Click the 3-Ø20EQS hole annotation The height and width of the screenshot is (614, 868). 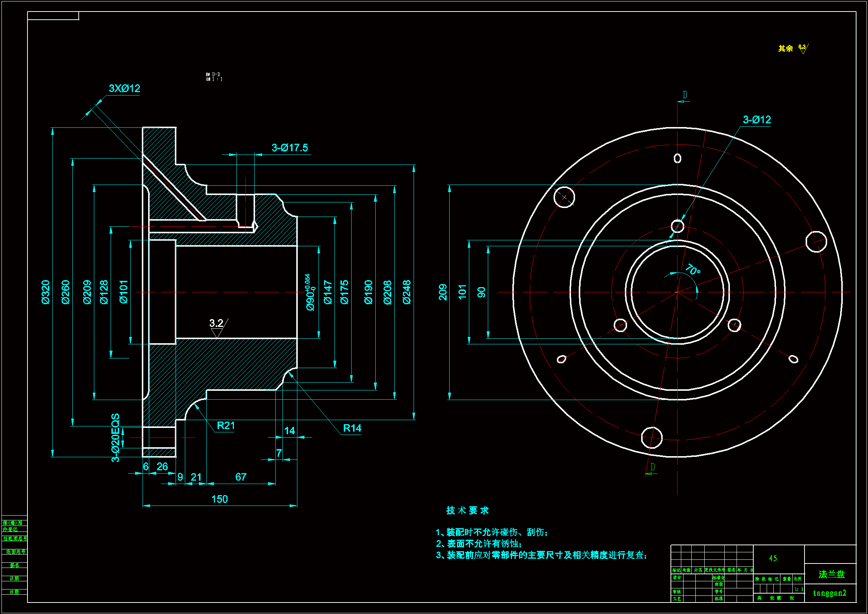click(115, 437)
